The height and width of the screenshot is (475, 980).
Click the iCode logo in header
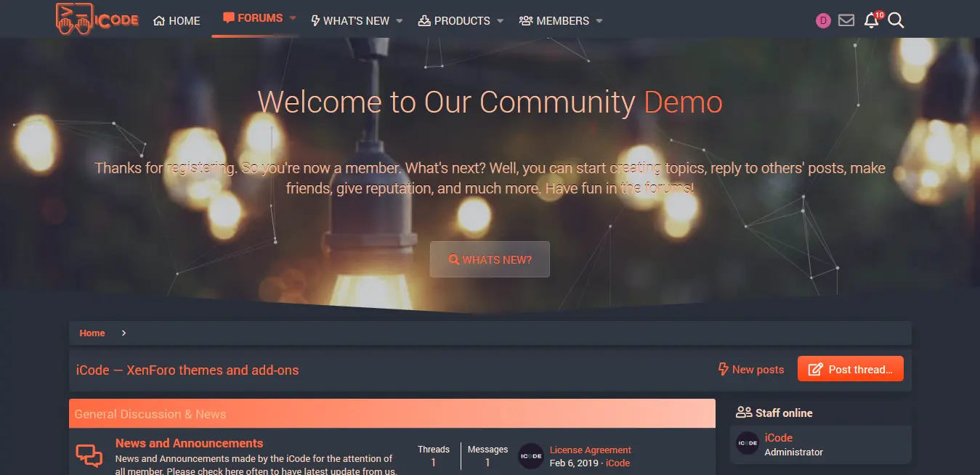[x=97, y=18]
